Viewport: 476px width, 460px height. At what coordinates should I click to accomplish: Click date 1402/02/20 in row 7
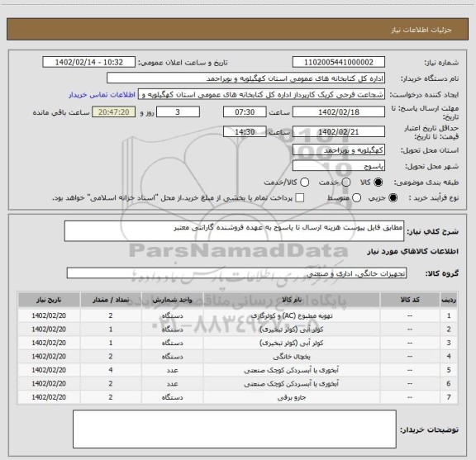[49, 397]
